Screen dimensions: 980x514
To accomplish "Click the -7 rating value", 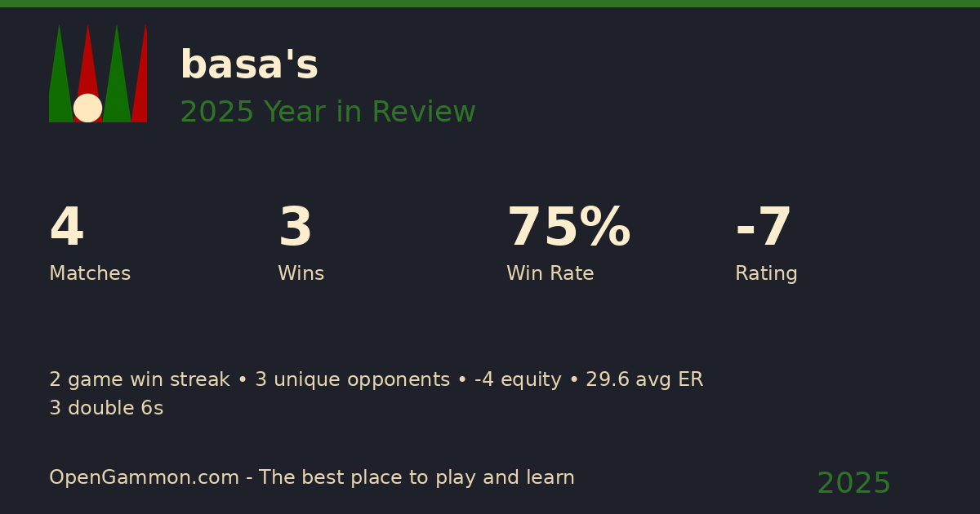I will pyautogui.click(x=764, y=228).
